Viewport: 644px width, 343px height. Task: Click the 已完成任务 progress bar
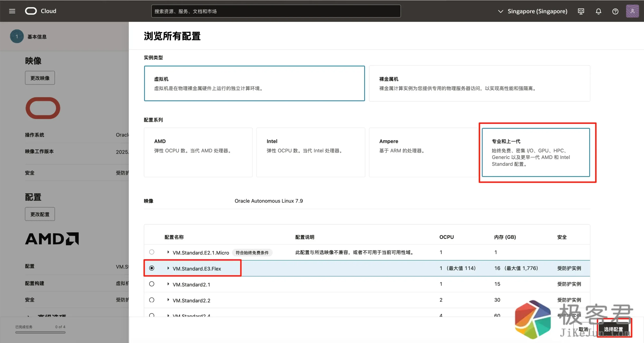point(40,332)
